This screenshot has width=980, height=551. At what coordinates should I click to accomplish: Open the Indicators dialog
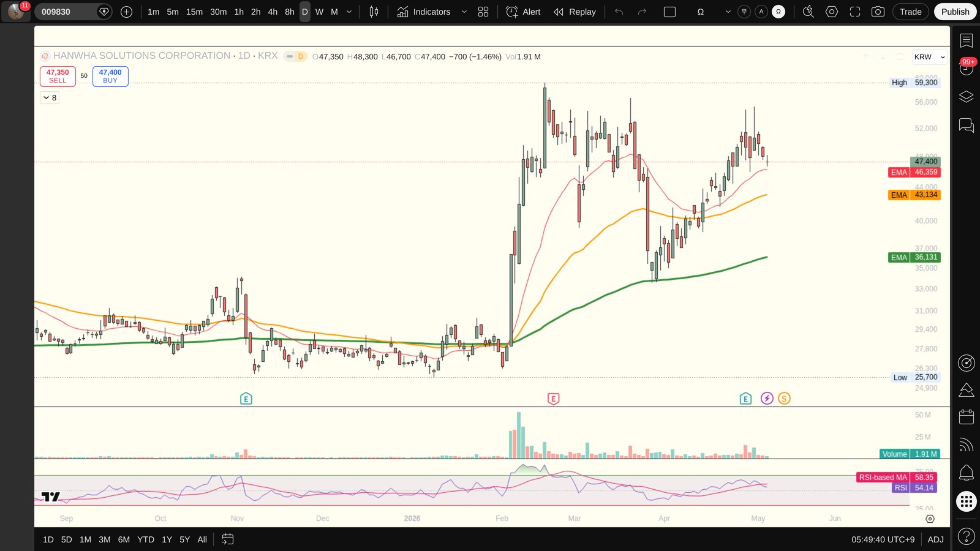pyautogui.click(x=424, y=12)
